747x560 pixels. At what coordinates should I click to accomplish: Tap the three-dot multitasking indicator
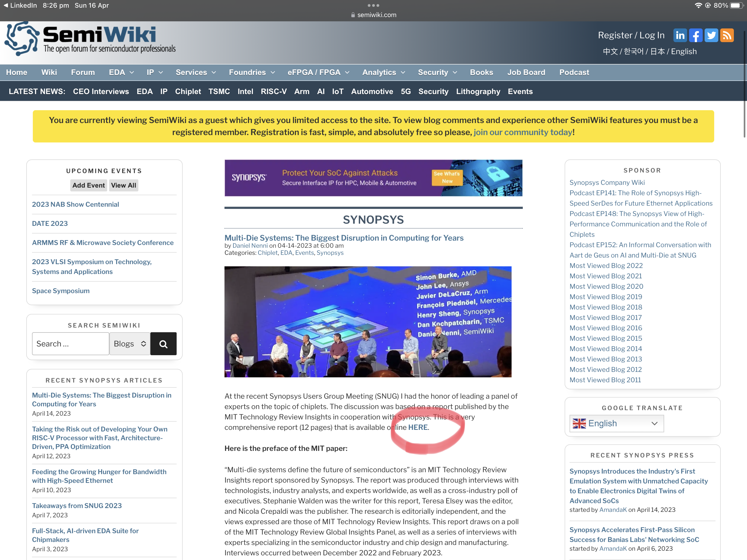click(x=373, y=5)
